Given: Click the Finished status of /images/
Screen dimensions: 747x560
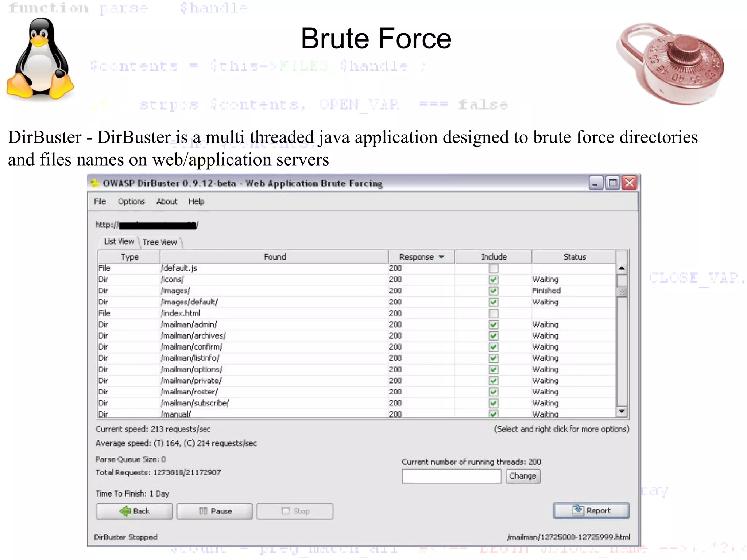Looking at the screenshot, I should tap(546, 291).
